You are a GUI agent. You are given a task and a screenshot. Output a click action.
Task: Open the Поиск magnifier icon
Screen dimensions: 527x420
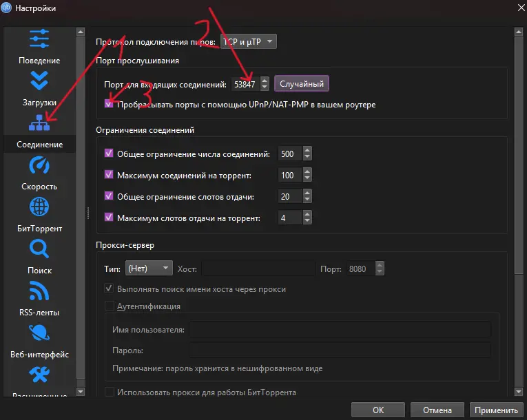39,249
